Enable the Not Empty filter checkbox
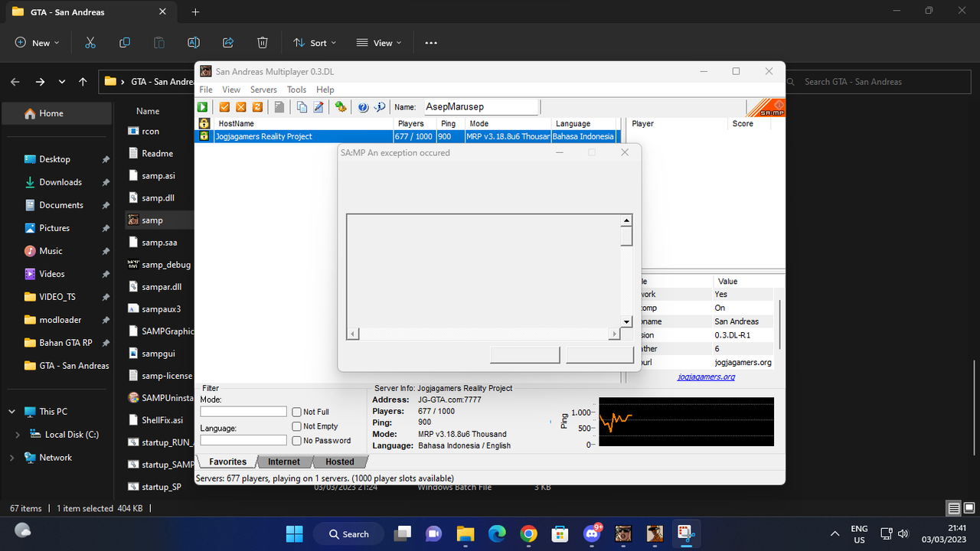Viewport: 980px width, 551px height. (x=296, y=426)
